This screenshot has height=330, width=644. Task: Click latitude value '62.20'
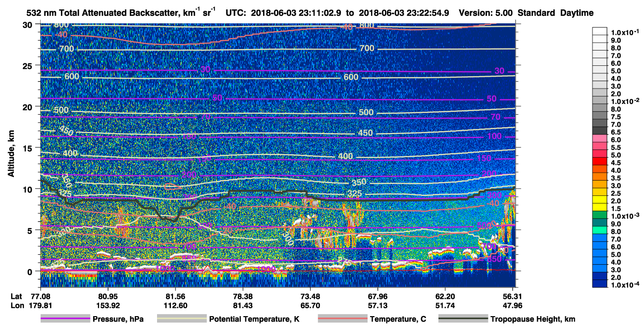tap(445, 296)
